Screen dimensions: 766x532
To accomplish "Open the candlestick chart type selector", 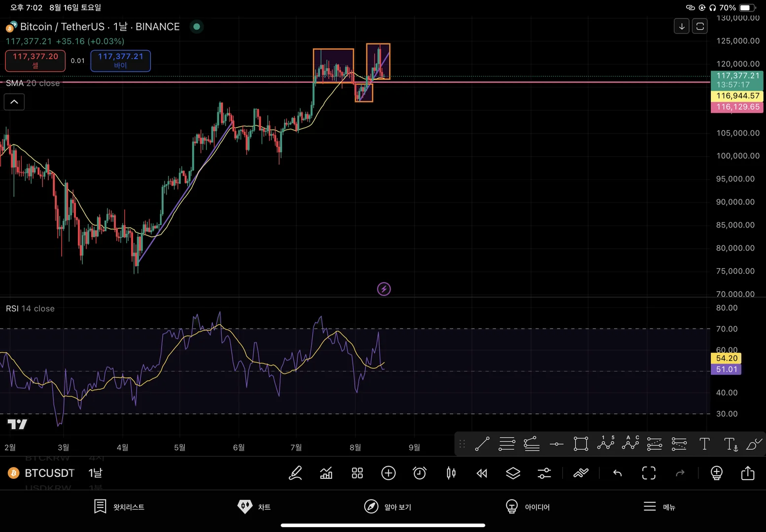I will pyautogui.click(x=451, y=473).
